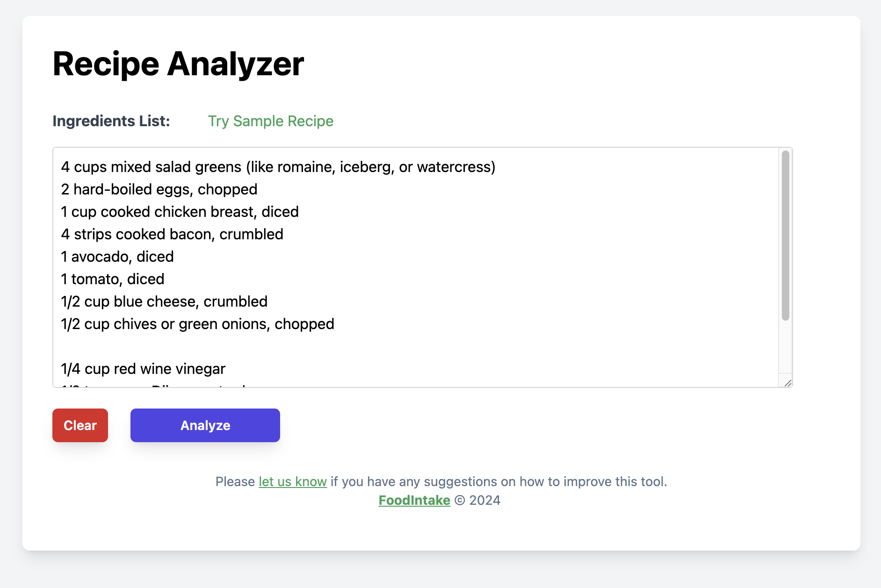Place cursor in the mixed salad greens line
Image resolution: width=881 pixels, height=588 pixels.
[x=278, y=167]
